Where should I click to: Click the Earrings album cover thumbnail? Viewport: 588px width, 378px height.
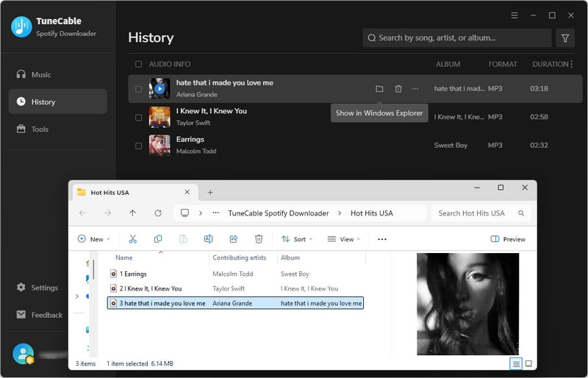coord(159,146)
